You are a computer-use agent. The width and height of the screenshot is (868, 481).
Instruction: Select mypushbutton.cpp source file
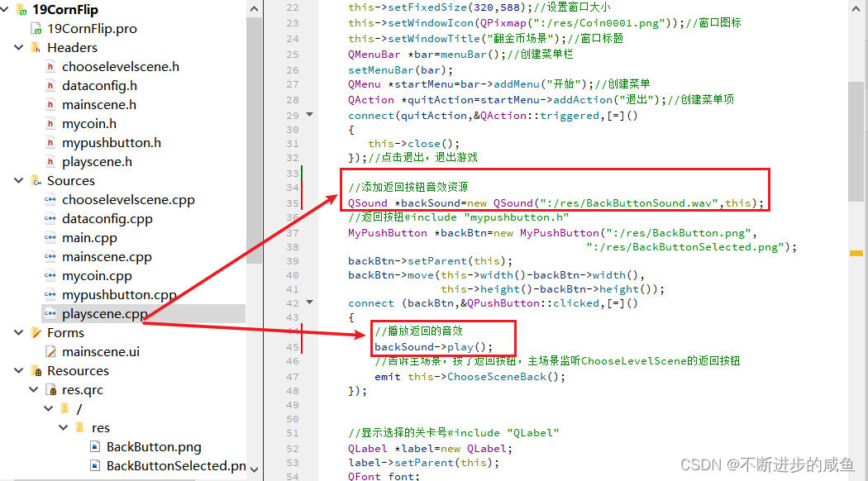(x=120, y=294)
